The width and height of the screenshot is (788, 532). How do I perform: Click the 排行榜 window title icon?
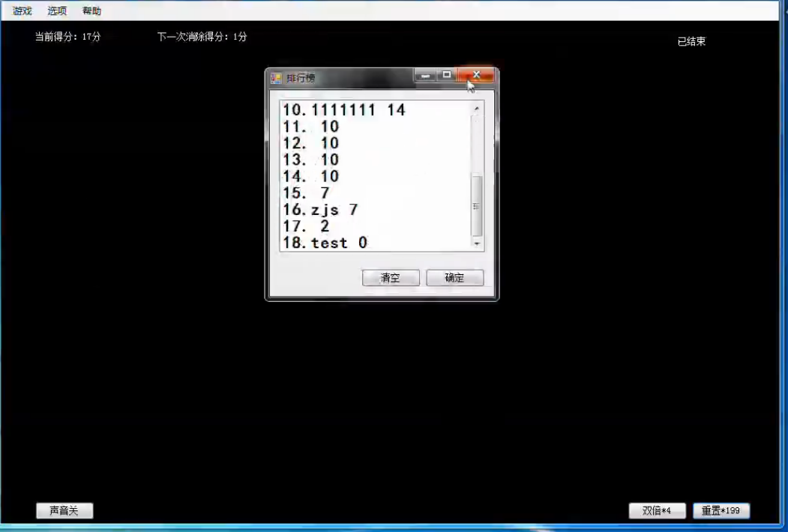[275, 79]
